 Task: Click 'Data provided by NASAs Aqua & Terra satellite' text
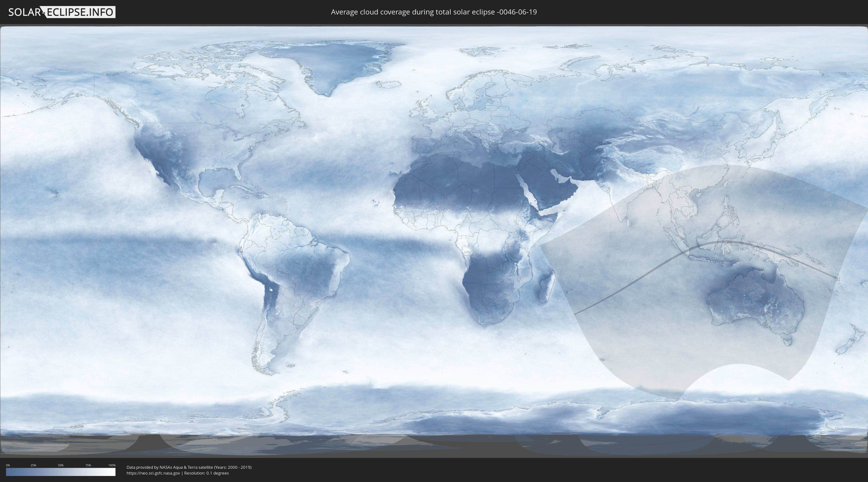coord(170,467)
